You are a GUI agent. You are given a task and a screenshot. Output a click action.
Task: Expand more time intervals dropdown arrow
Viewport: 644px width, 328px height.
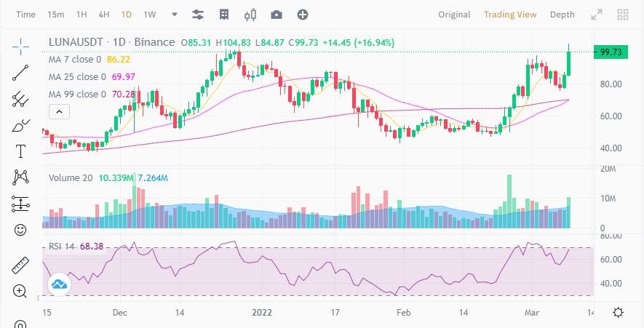click(x=175, y=15)
